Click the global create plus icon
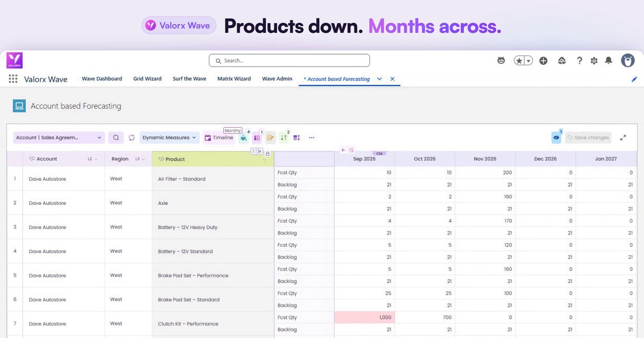Viewport: 644px width, 338px height. pyautogui.click(x=543, y=61)
